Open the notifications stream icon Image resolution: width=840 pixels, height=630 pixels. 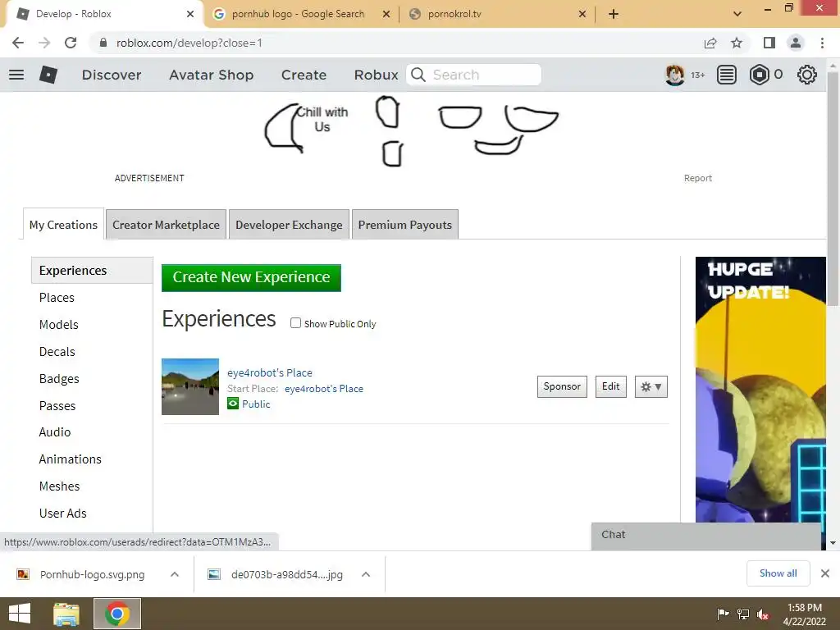pyautogui.click(x=727, y=75)
